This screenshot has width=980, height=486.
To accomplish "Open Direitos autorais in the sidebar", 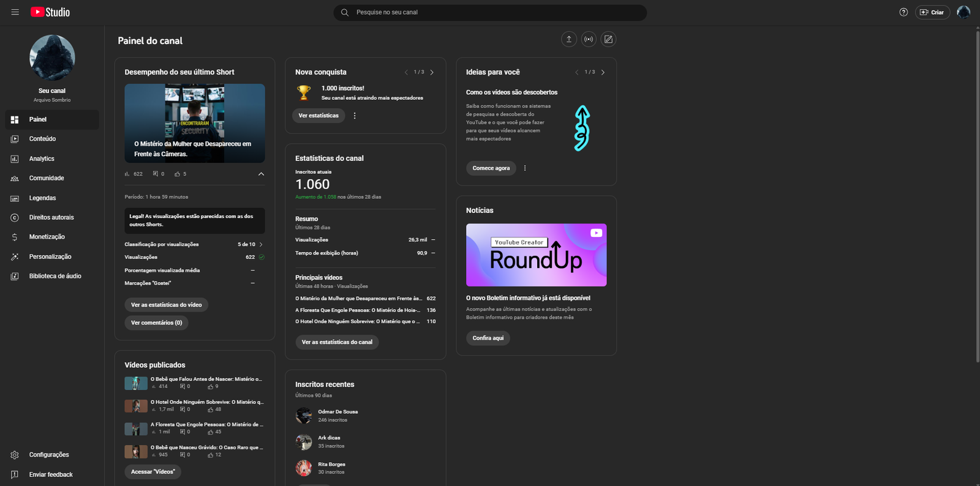I will [52, 217].
